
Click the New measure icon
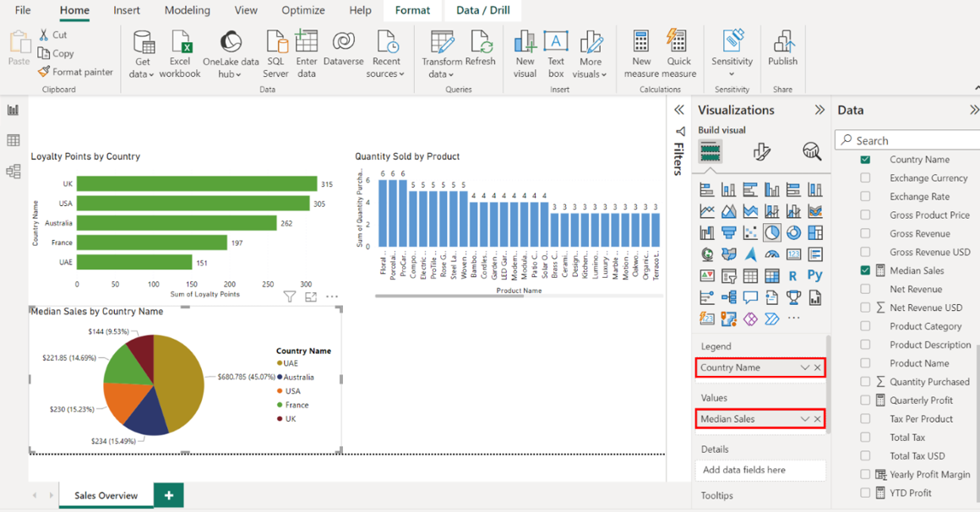coord(641,42)
